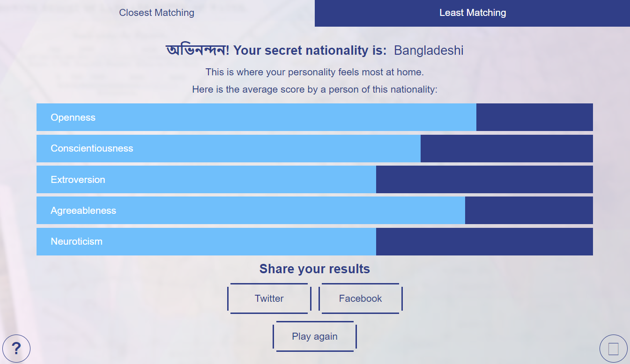The width and height of the screenshot is (630, 364).
Task: Select the Conscientiousness label
Action: coord(92,148)
